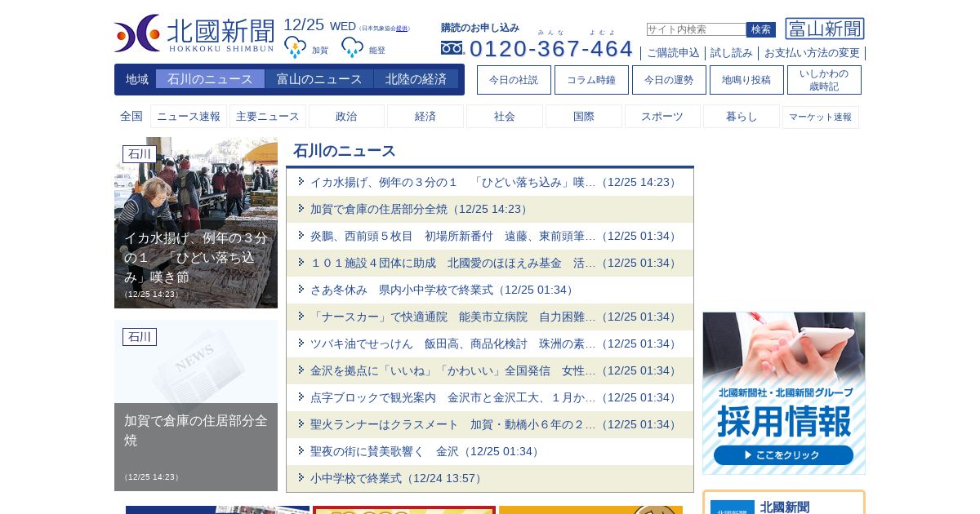This screenshot has width=980, height=514.
Task: Open the 政治 menu item
Action: (346, 117)
